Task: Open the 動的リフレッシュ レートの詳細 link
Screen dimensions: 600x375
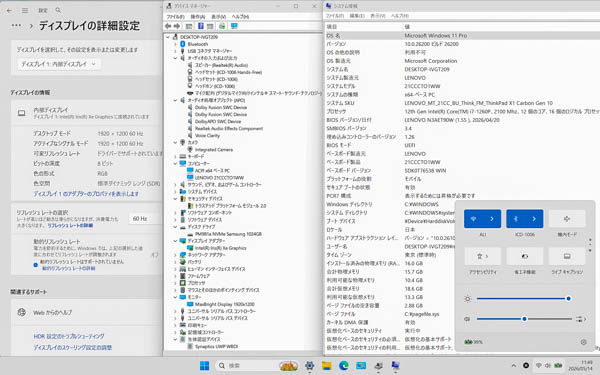Action: pyautogui.click(x=68, y=269)
